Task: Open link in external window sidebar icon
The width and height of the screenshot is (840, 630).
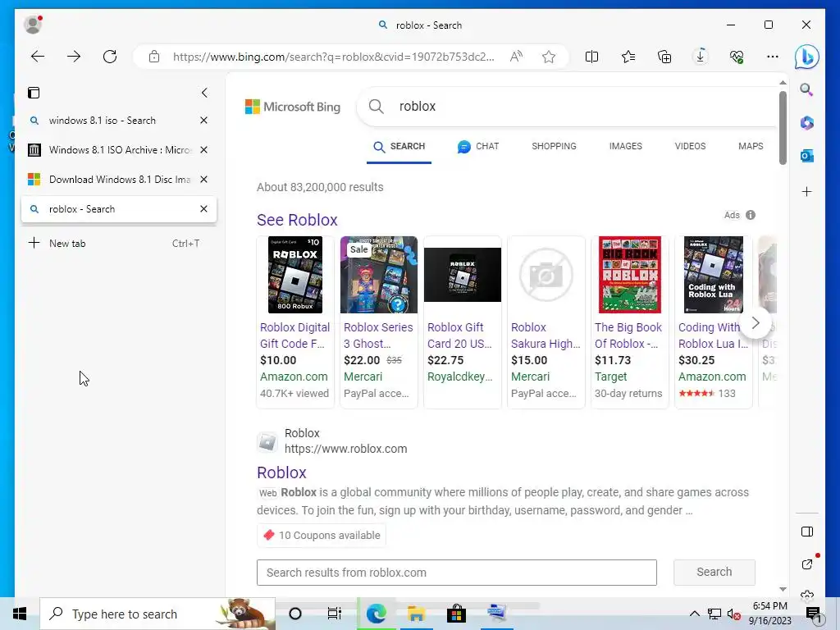Action: [x=807, y=564]
